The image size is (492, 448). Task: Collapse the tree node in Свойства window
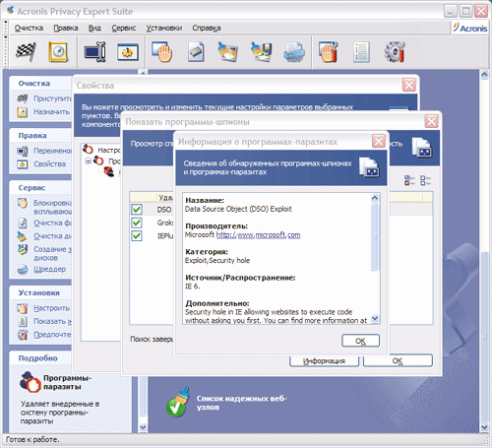[88, 160]
